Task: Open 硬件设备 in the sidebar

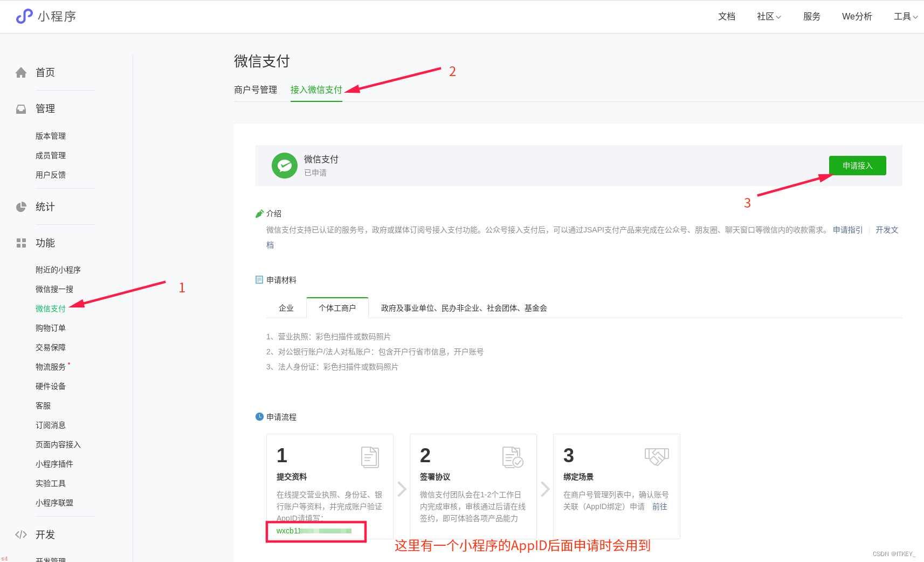Action: tap(51, 386)
